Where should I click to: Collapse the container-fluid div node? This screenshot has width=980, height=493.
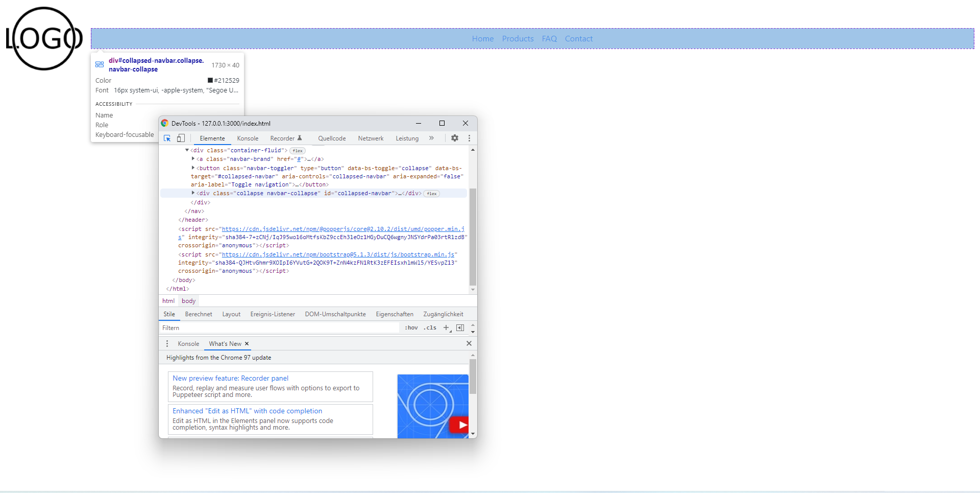(x=187, y=150)
